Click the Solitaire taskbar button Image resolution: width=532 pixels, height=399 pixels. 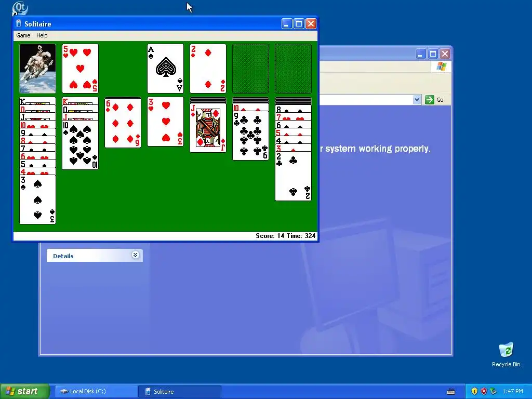pyautogui.click(x=180, y=392)
